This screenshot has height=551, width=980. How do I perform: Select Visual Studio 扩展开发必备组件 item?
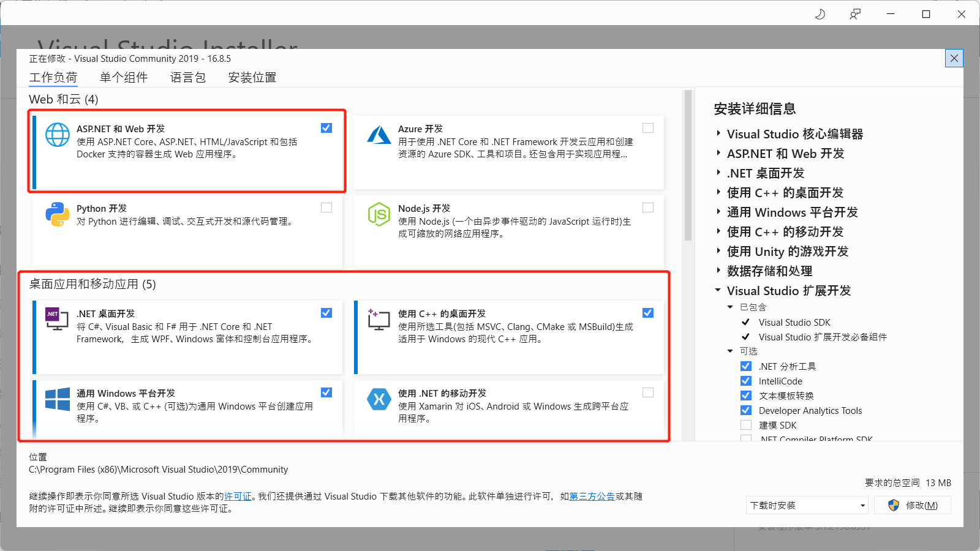click(x=823, y=337)
